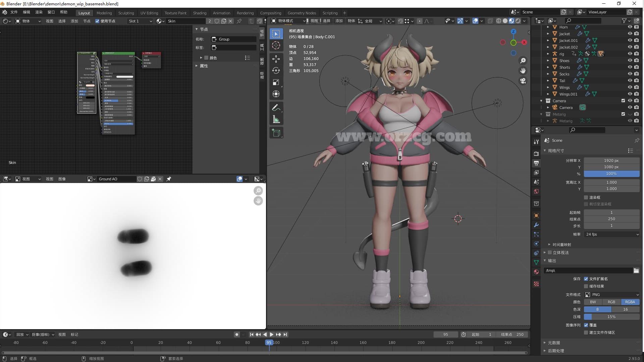Click the compression 15% slider
Screen dimensions: 644x362
coord(611,317)
